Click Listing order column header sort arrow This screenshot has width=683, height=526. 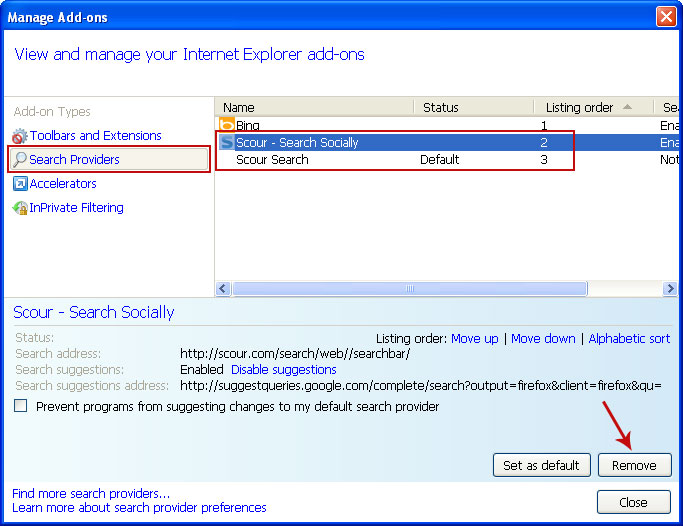(627, 107)
